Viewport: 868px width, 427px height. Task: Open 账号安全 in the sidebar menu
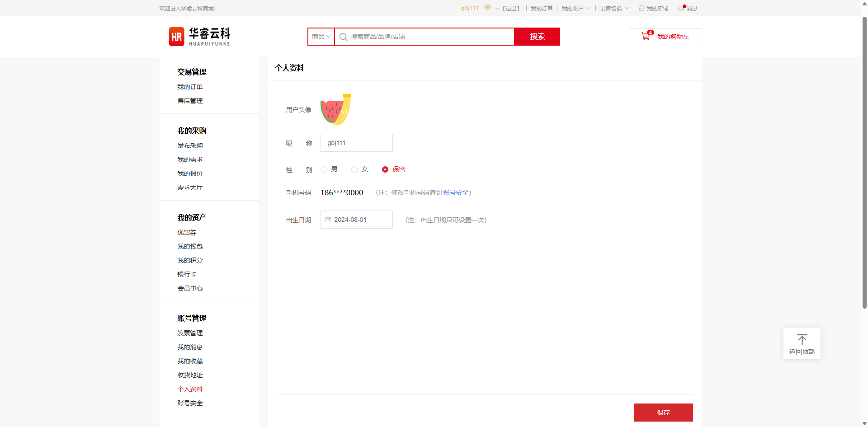190,403
